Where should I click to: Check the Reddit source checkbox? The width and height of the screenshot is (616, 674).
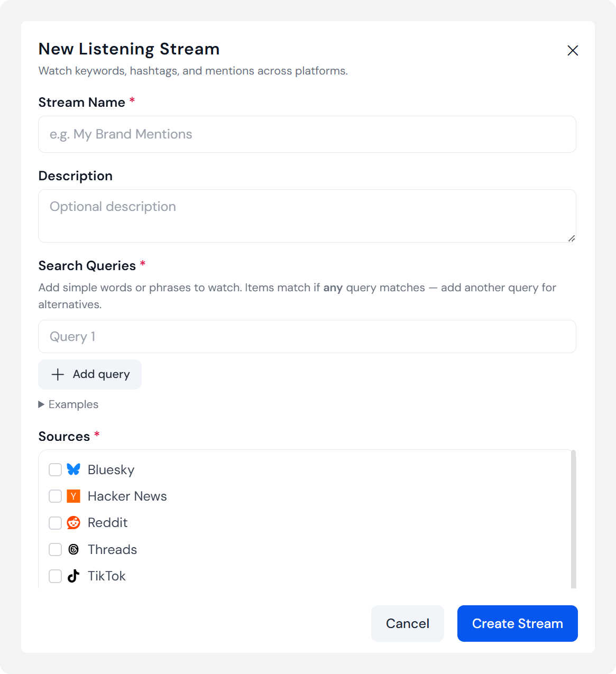pyautogui.click(x=55, y=523)
